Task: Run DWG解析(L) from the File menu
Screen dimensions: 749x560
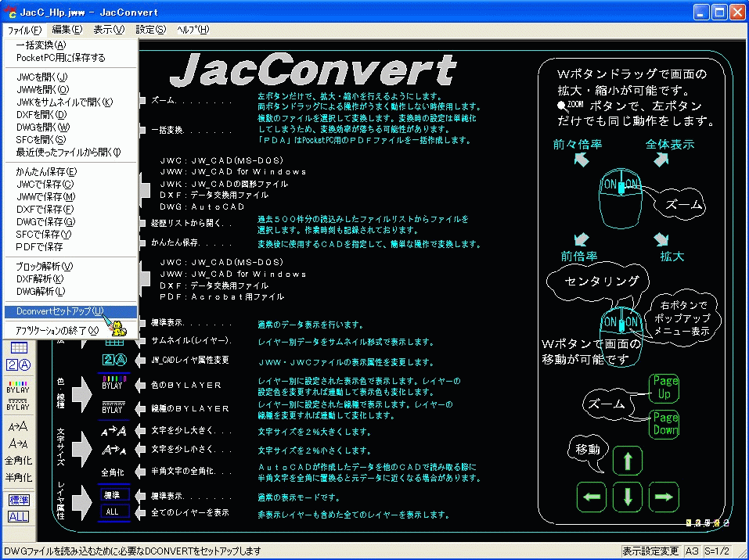Action: click(x=70, y=291)
